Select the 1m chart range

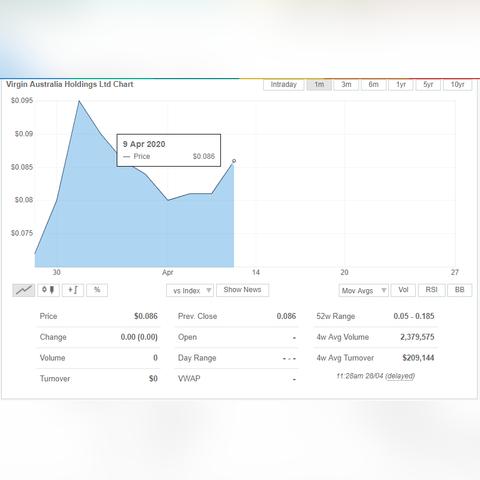tap(319, 85)
